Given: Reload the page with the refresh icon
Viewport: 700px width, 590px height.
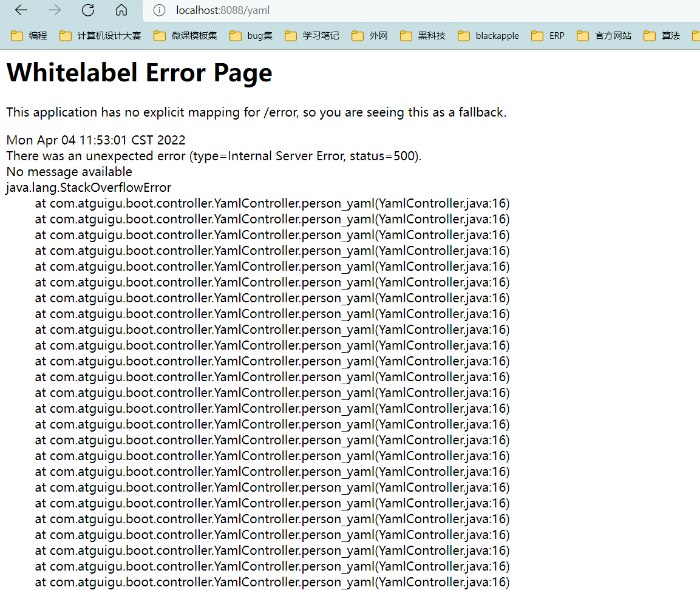Looking at the screenshot, I should point(88,10).
